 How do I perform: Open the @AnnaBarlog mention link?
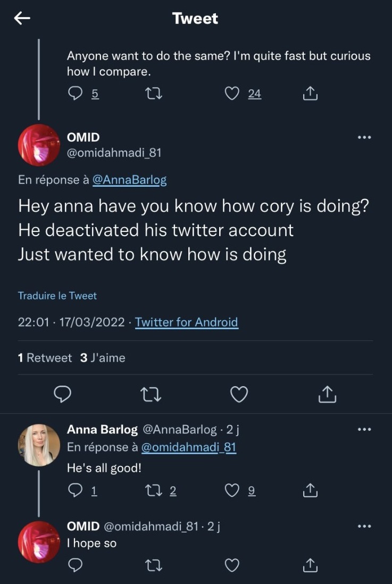pos(129,180)
